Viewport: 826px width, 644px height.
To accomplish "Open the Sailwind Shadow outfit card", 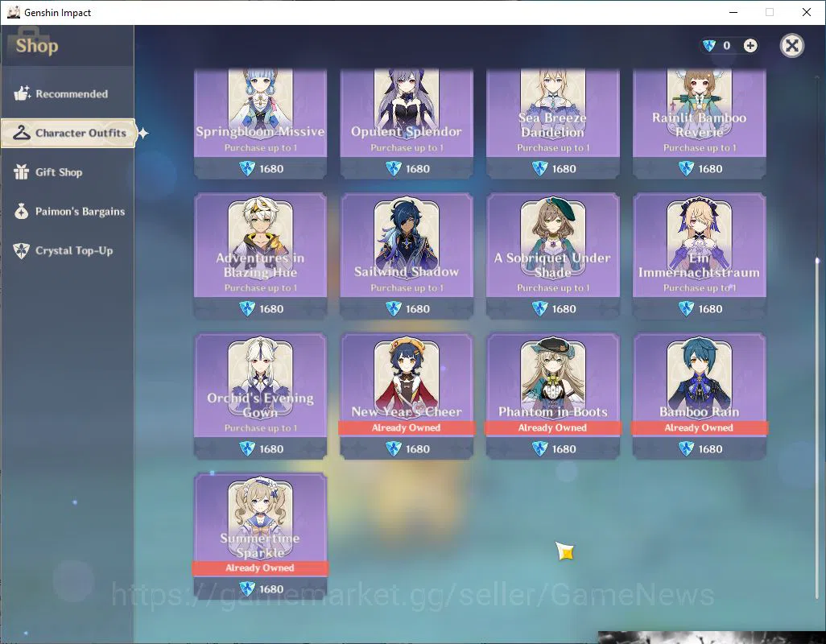I will coord(407,256).
